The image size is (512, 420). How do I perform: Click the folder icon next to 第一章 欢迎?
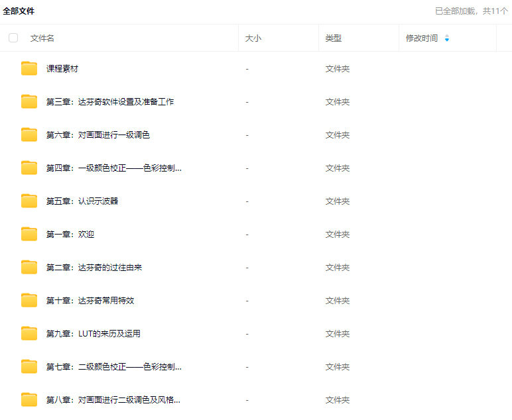[x=29, y=234]
